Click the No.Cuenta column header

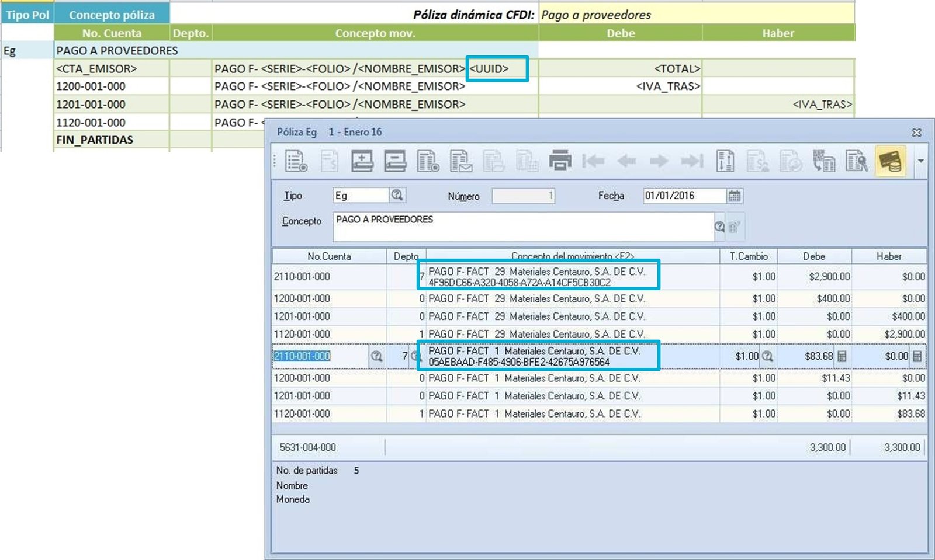329,256
